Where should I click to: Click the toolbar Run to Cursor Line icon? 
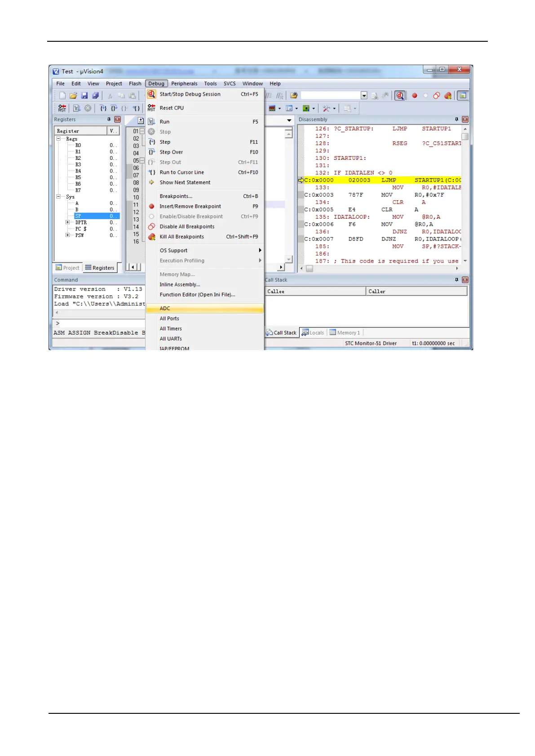(136, 108)
